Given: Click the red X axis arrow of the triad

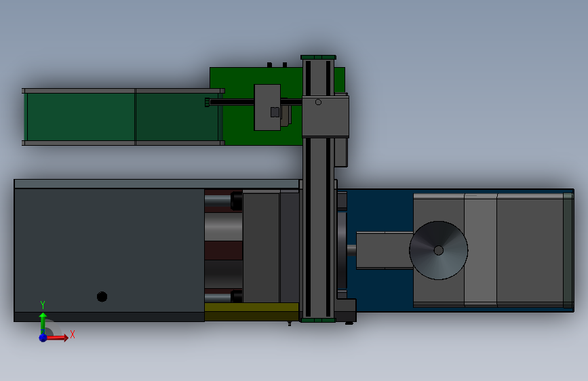Looking at the screenshot, I should coord(56,338).
